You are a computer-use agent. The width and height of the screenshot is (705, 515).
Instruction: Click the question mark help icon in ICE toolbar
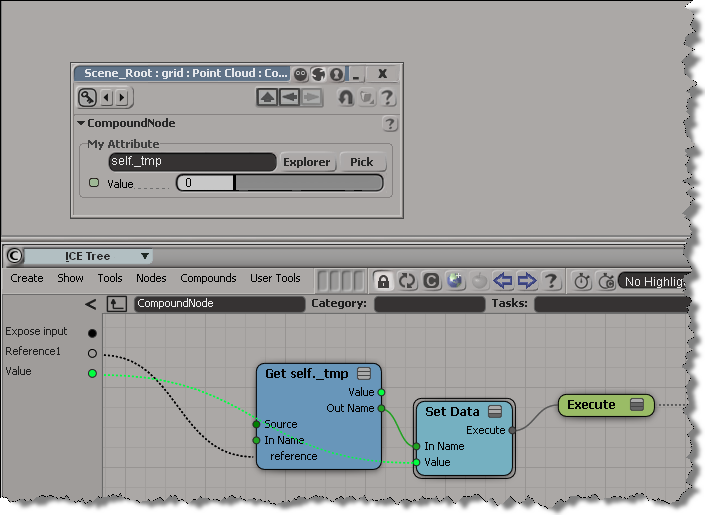point(550,281)
